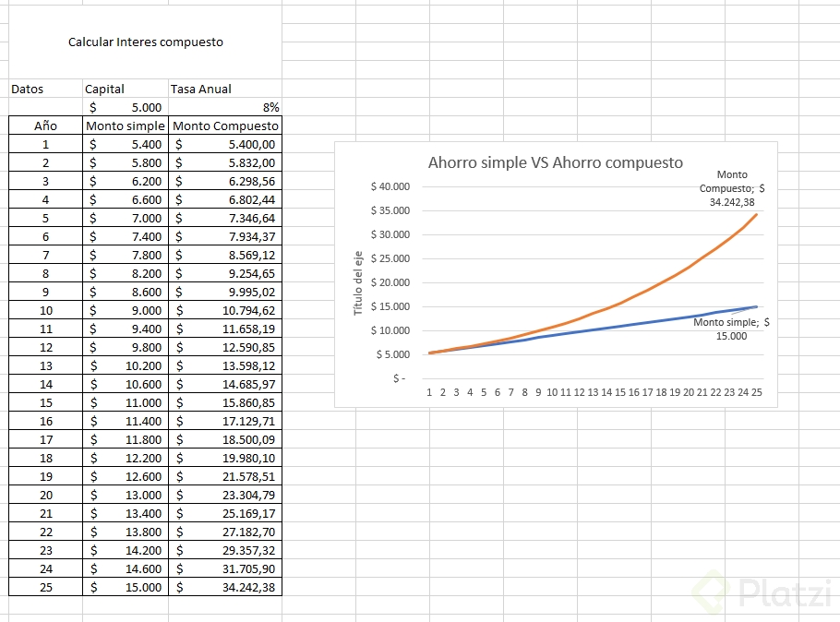This screenshot has height=622, width=840.
Task: Select the compound amount cell 18.500,09
Action: pos(225,440)
